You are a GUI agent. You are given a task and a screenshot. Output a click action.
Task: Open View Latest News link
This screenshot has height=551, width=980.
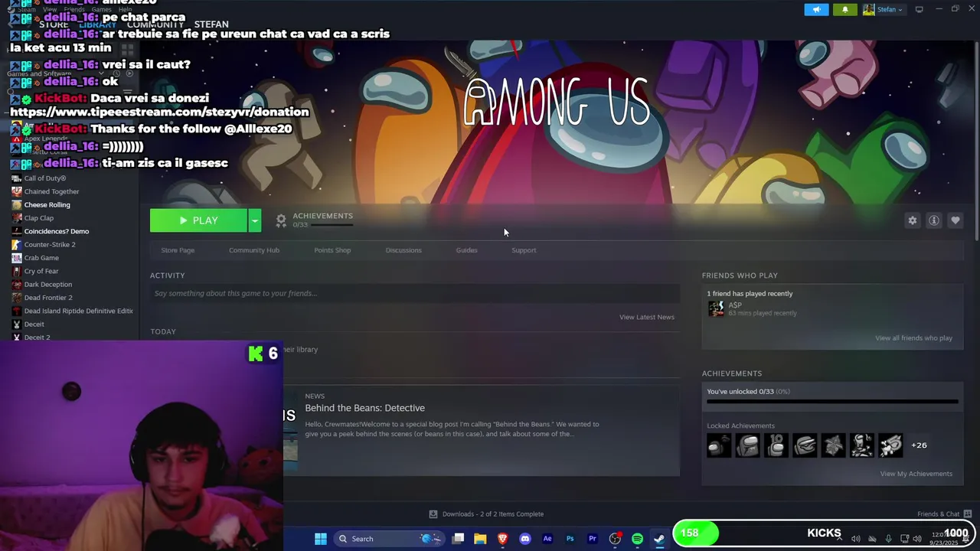pyautogui.click(x=647, y=317)
